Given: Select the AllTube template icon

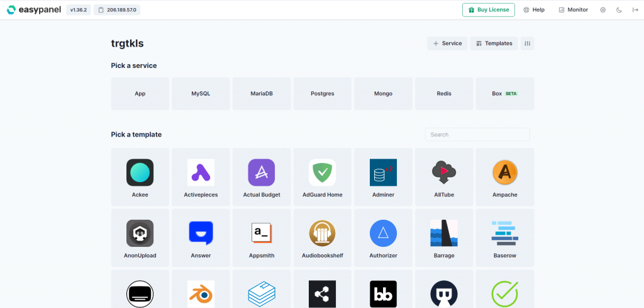Looking at the screenshot, I should coord(444,173).
